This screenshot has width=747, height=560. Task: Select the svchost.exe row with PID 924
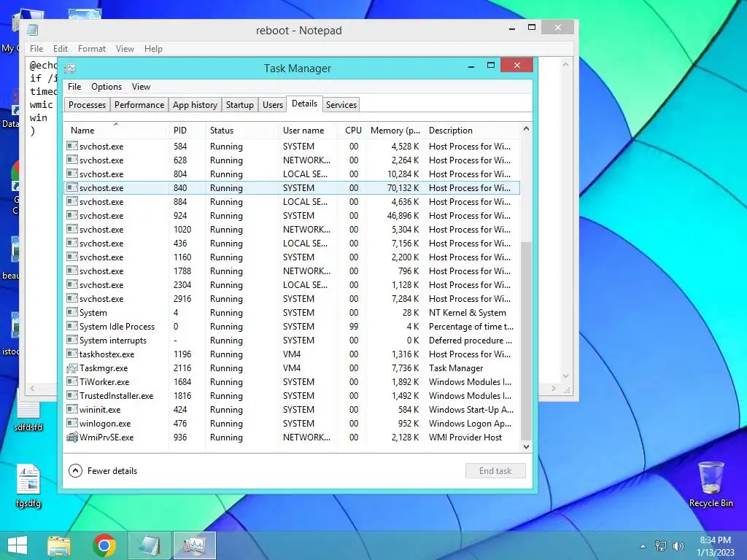(x=292, y=216)
